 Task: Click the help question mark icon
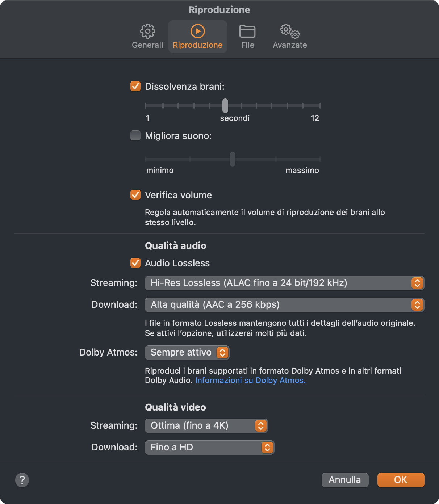tap(22, 480)
